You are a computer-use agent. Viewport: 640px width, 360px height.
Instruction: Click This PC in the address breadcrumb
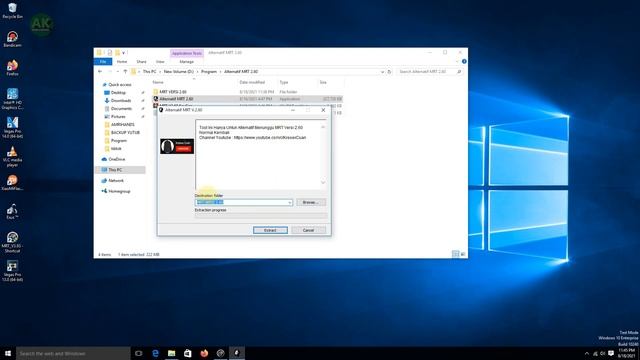pos(149,71)
